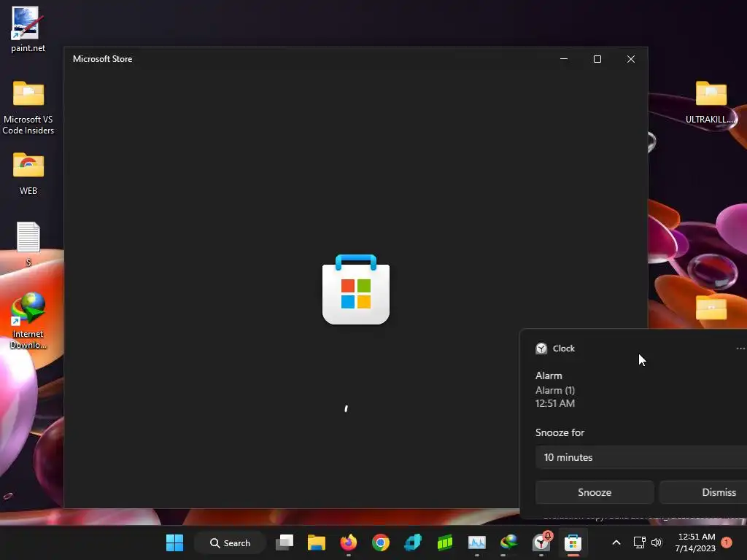Open the green grid app in taskbar

click(x=444, y=542)
